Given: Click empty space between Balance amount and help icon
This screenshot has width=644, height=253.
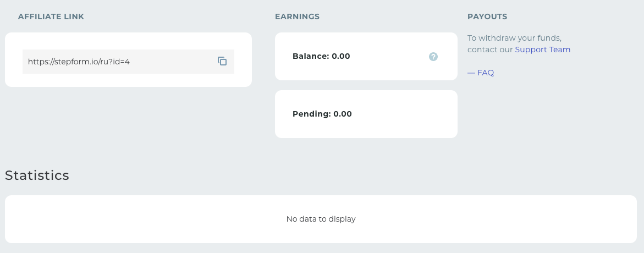Looking at the screenshot, I should coord(389,56).
